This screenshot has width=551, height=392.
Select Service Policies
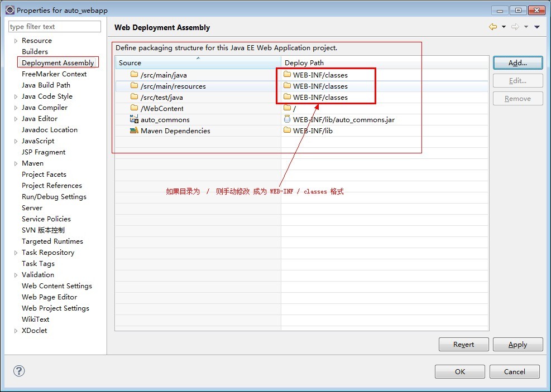46,219
